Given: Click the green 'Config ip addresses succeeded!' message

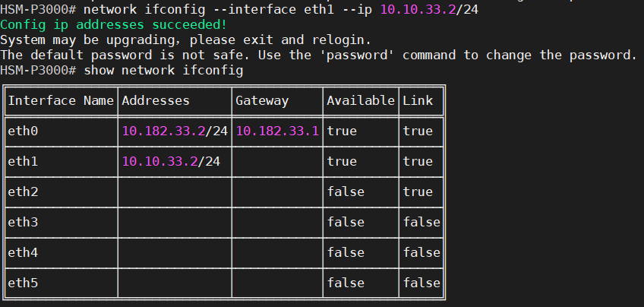Looking at the screenshot, I should tap(114, 24).
